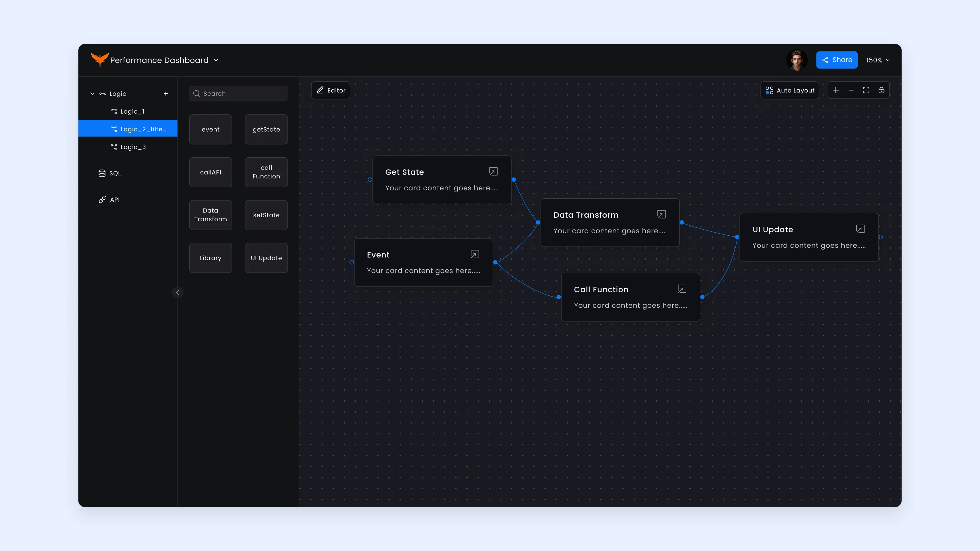
Task: Open the Call Function card expand icon
Action: (x=682, y=289)
